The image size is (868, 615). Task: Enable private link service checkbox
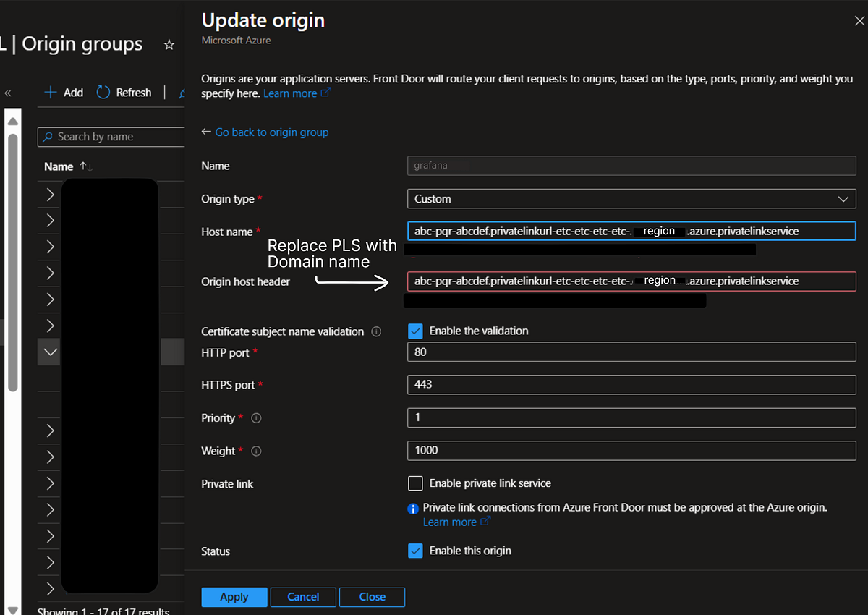415,483
